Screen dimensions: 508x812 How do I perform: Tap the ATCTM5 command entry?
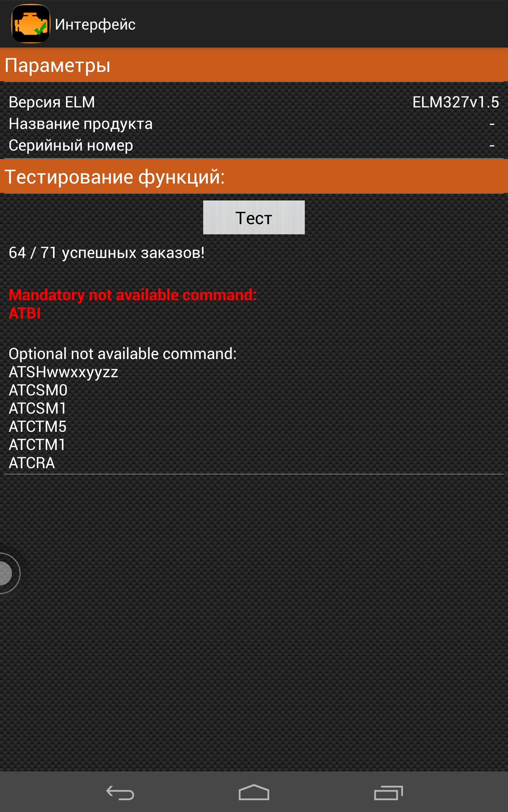pos(38,427)
